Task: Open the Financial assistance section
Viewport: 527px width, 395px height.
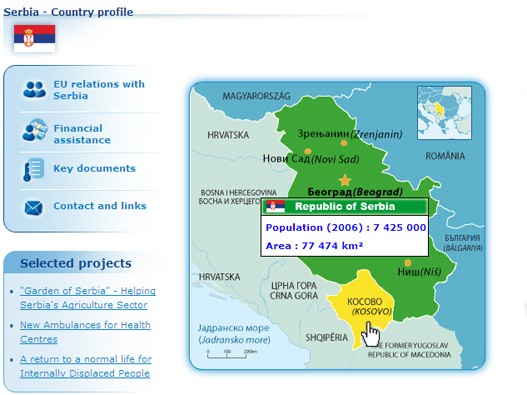Action: point(82,134)
